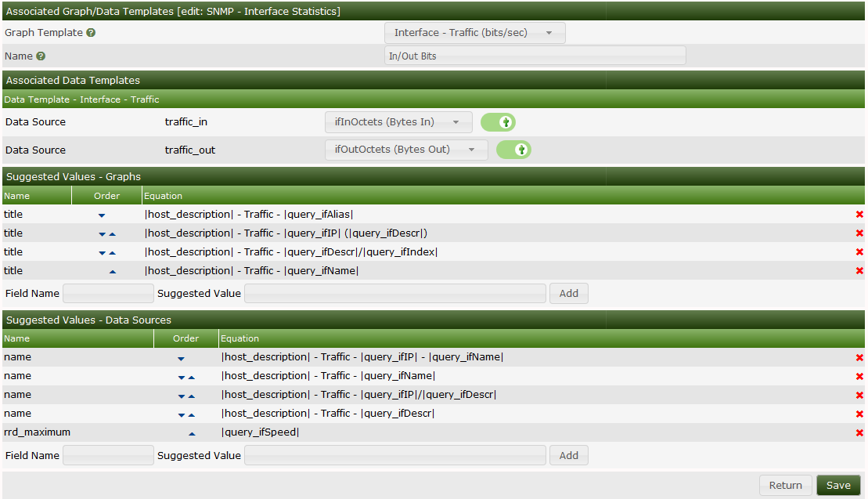
Task: Toggle the traffic_in data source switch
Action: coord(498,122)
